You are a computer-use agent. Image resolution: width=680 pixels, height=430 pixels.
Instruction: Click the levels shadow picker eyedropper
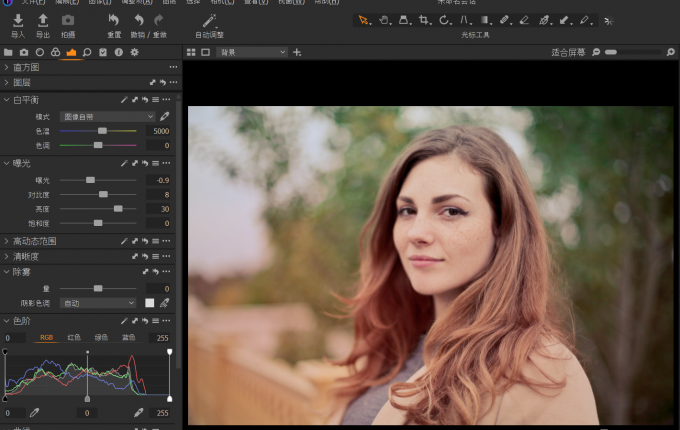pyautogui.click(x=34, y=413)
